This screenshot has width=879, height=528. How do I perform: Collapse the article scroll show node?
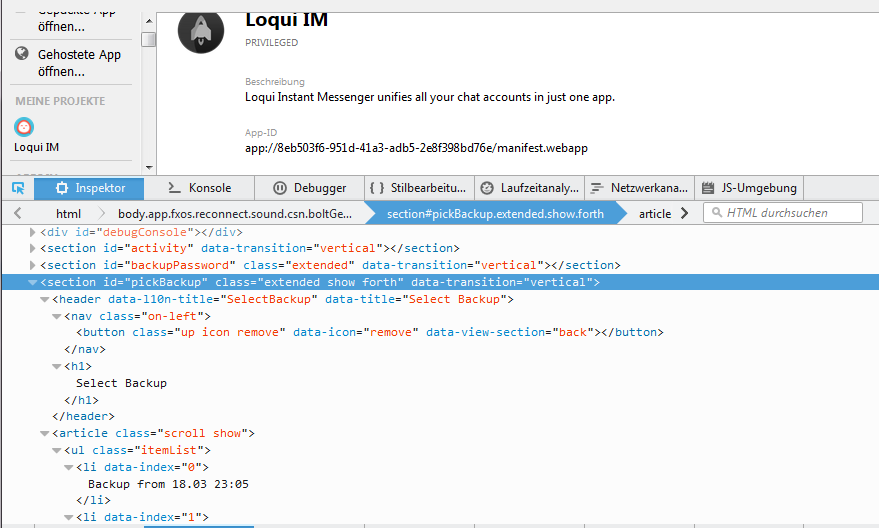point(44,434)
